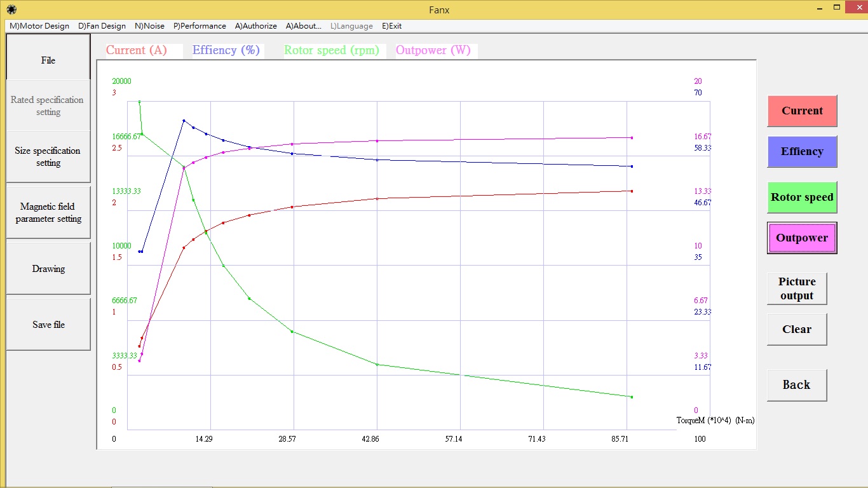Open the Motor Design menu

tap(39, 26)
